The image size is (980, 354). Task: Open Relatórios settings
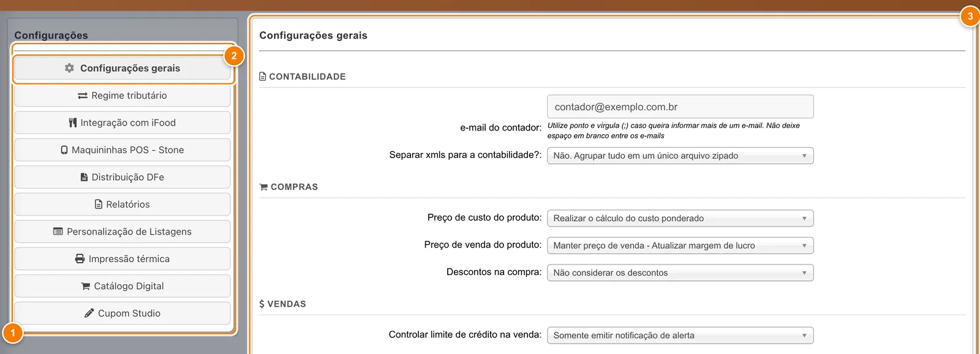tap(123, 204)
